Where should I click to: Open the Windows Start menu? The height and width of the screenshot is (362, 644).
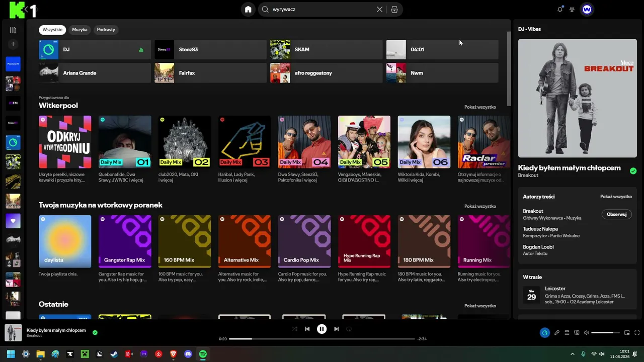pyautogui.click(x=11, y=354)
